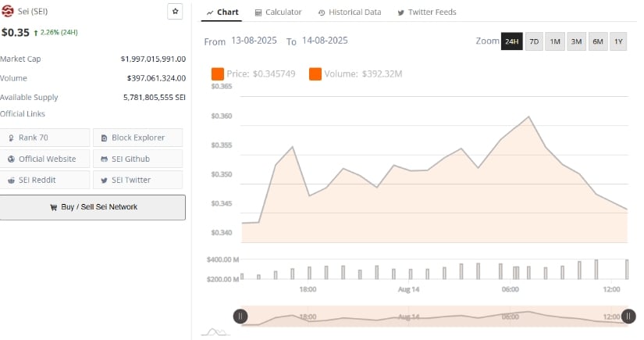Click the $400.00 M volume axis label
The height and width of the screenshot is (340, 644).
click(x=222, y=259)
